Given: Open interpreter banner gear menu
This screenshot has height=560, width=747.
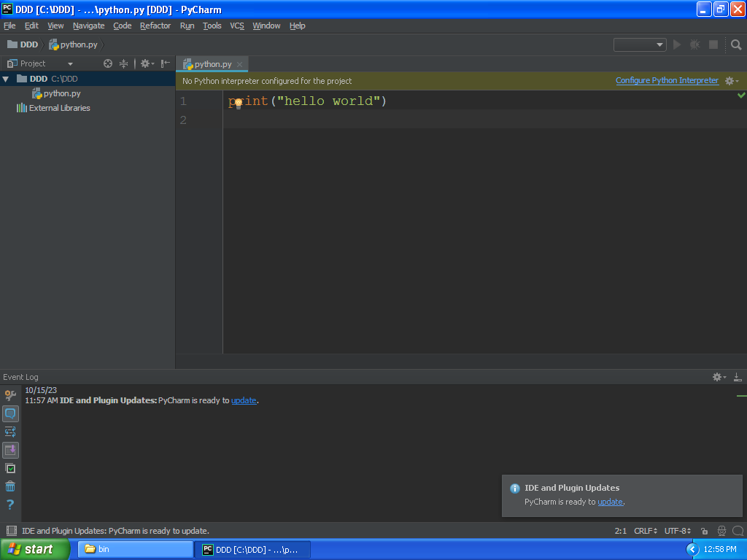Looking at the screenshot, I should 731,81.
